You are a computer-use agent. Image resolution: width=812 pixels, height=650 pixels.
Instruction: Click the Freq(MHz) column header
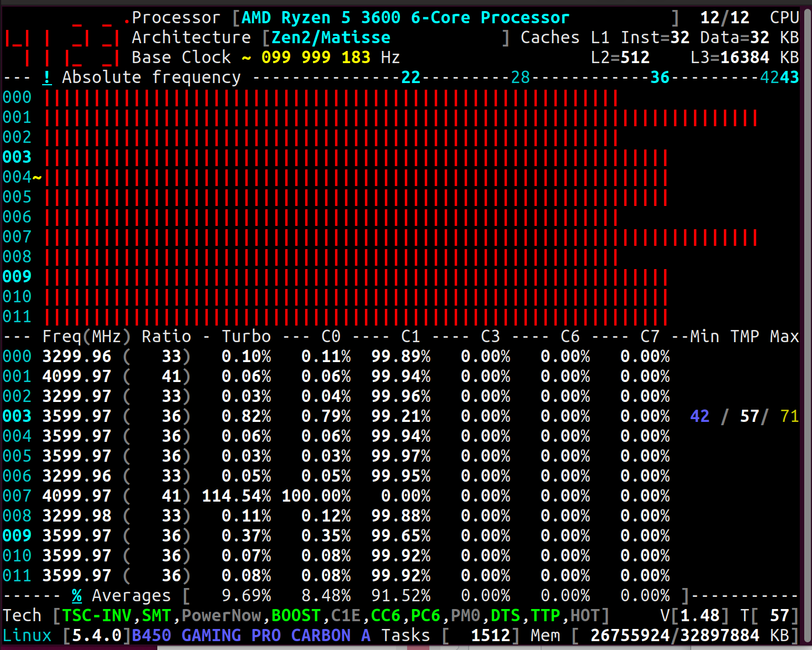tap(86, 337)
